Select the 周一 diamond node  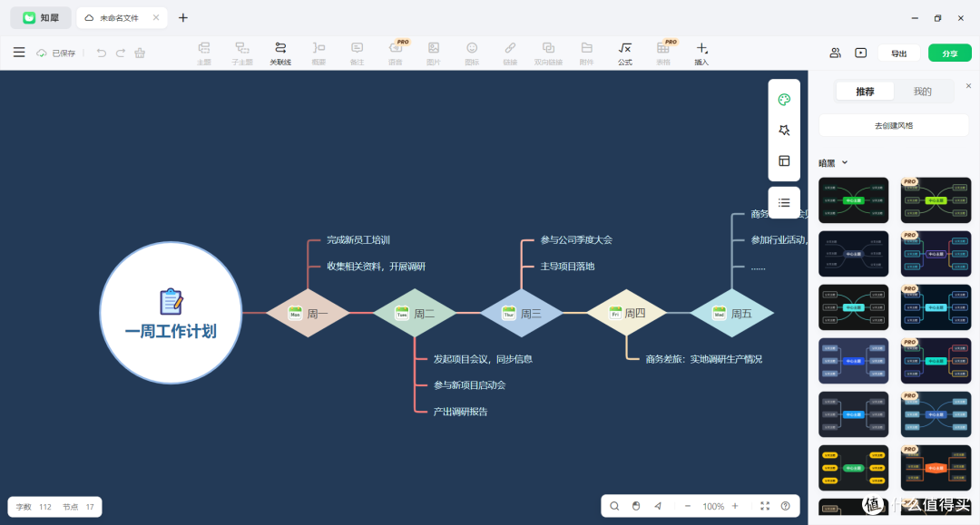(x=309, y=313)
